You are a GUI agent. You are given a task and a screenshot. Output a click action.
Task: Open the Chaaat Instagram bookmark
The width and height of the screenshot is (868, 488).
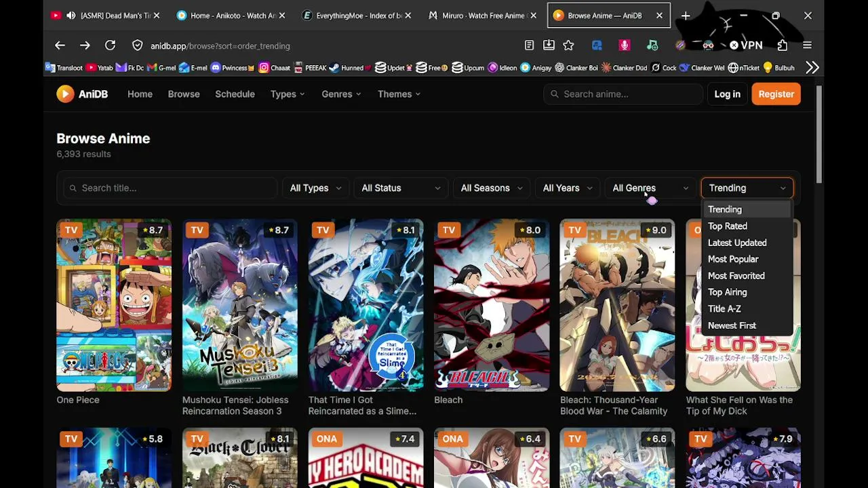(x=275, y=68)
